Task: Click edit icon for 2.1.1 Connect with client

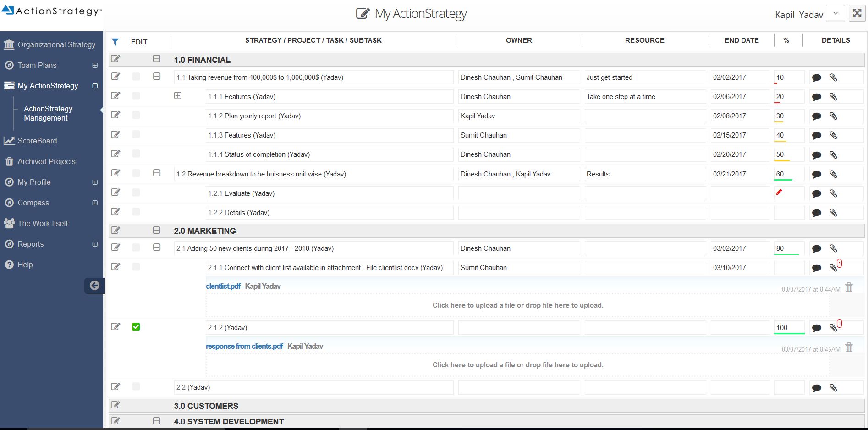Action: point(115,266)
